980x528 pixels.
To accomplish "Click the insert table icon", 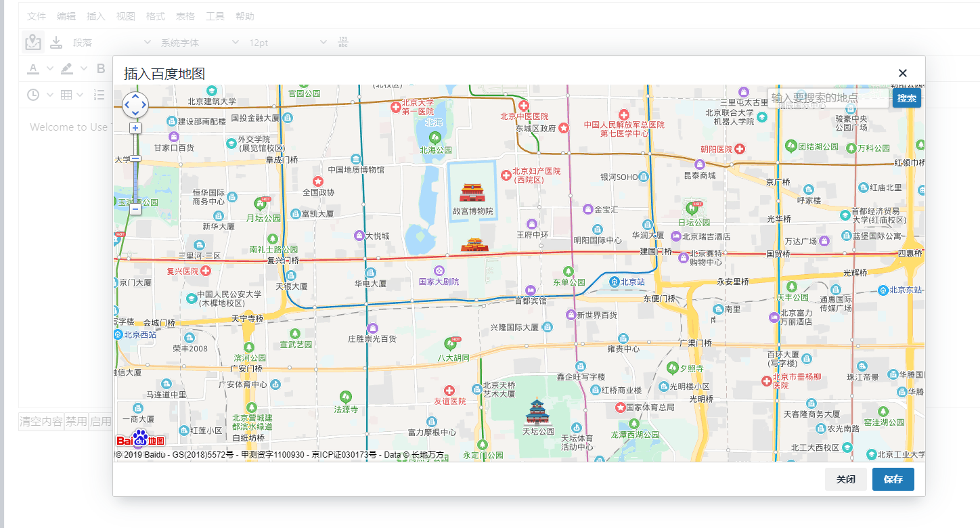I will [68, 95].
